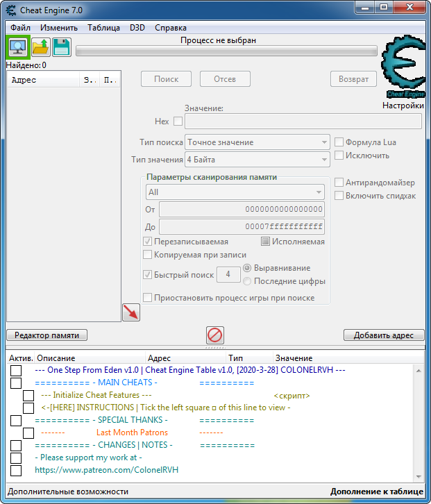Open Настройки under the logo

pos(403,106)
